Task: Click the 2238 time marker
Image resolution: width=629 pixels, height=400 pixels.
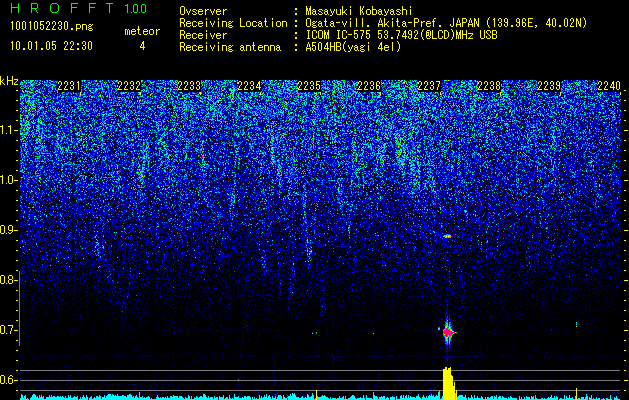Action: 489,86
